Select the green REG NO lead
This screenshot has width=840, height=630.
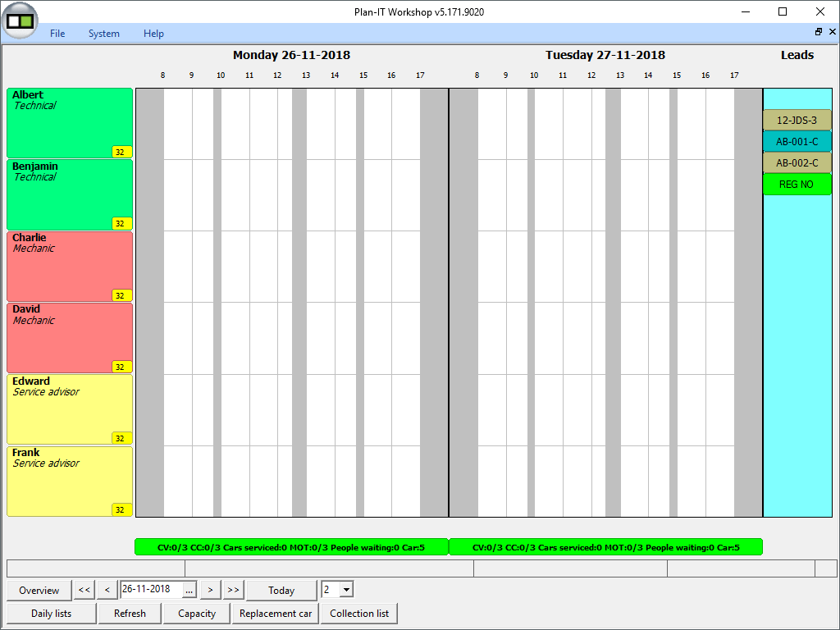pos(797,185)
